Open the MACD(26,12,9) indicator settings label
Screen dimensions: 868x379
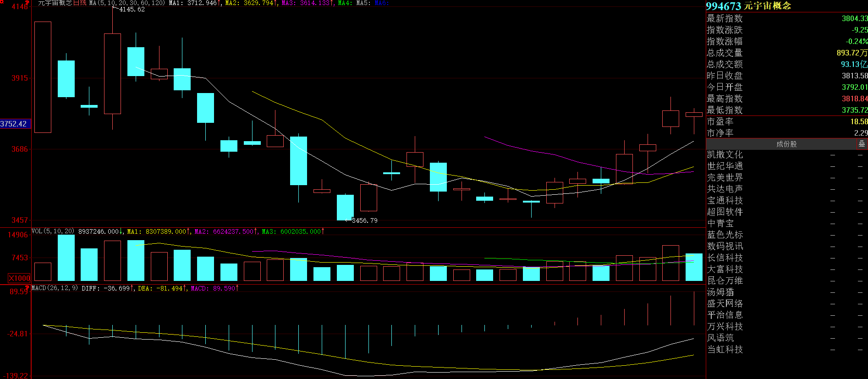[x=55, y=288]
